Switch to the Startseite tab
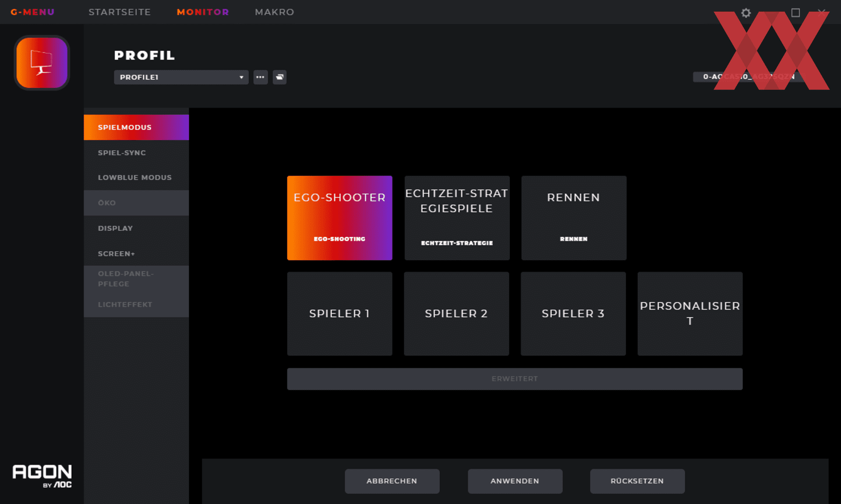 coord(120,12)
